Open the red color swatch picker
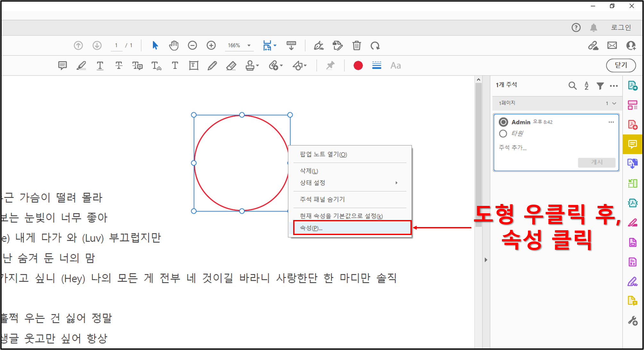 (358, 66)
